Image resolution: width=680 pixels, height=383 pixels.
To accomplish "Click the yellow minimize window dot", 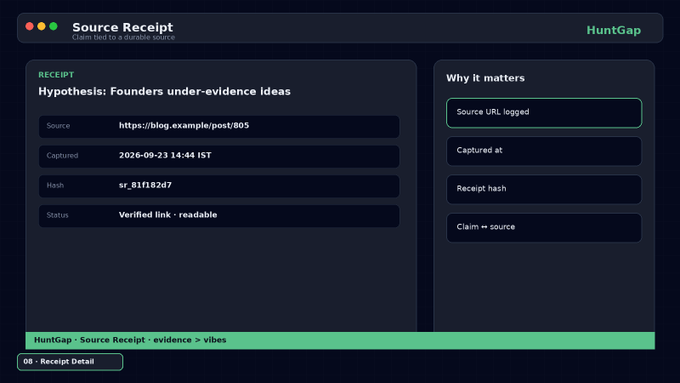I will point(41,26).
